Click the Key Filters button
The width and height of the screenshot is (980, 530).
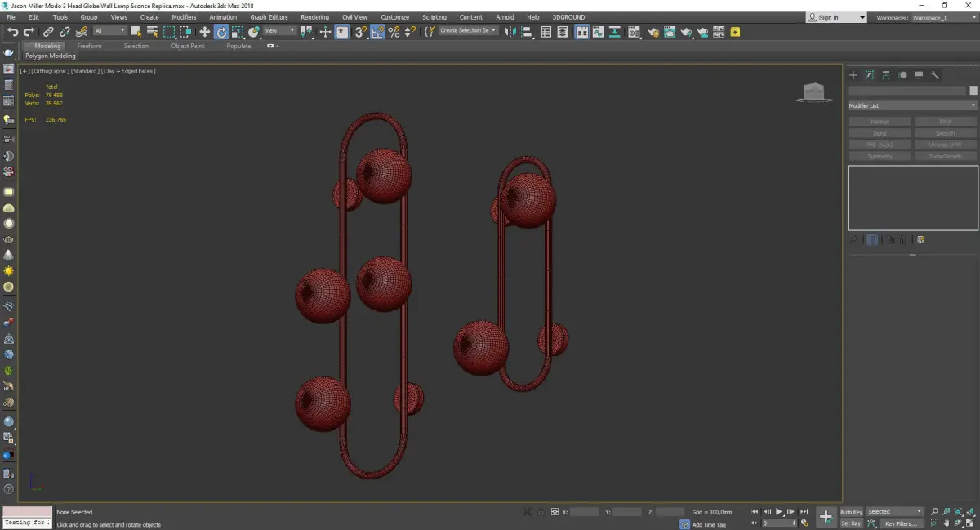[900, 523]
